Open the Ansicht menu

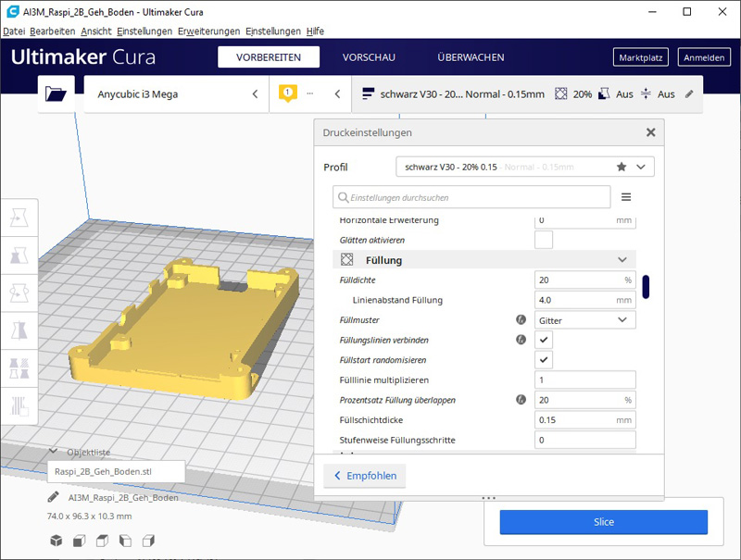96,31
